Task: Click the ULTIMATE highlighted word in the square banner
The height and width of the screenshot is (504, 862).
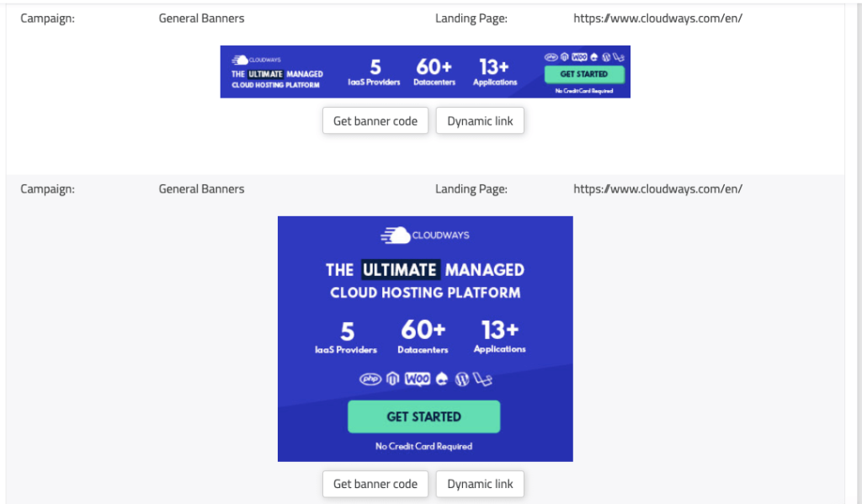Action: pos(400,270)
